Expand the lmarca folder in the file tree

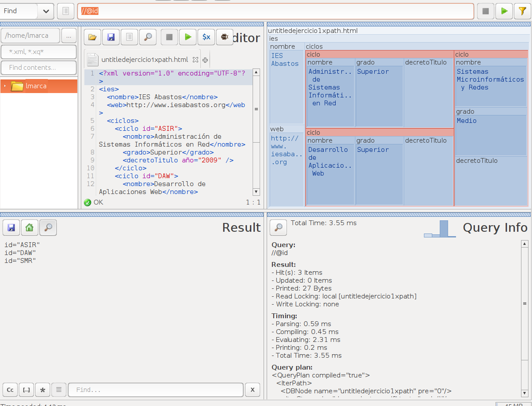point(5,86)
